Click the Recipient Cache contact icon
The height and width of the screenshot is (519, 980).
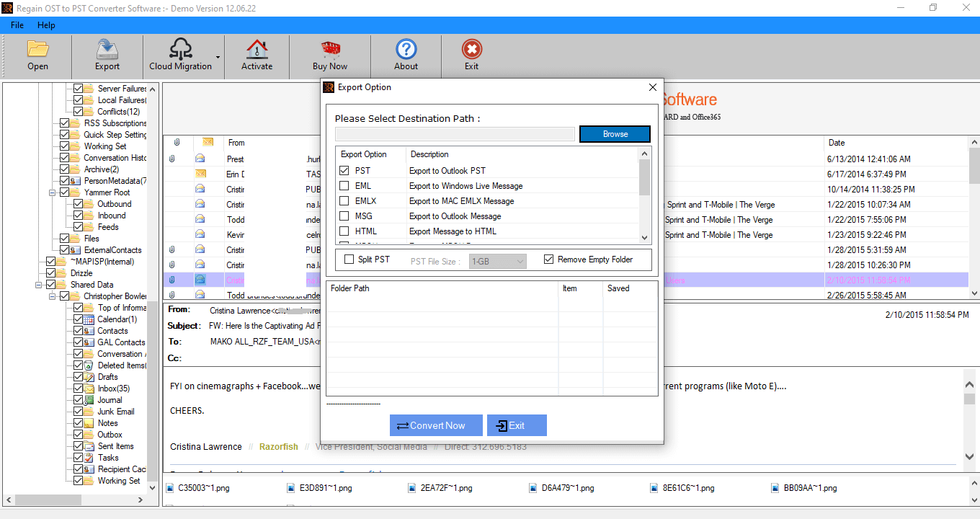(x=89, y=469)
